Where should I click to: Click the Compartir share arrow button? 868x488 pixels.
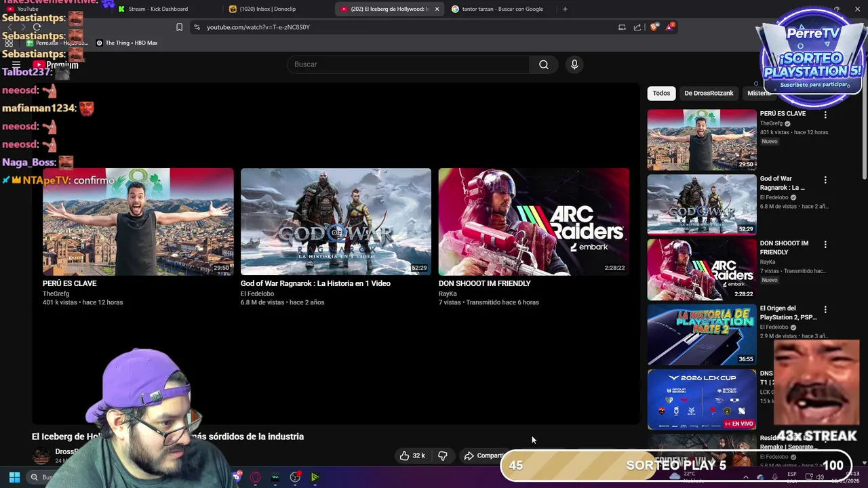tap(484, 455)
